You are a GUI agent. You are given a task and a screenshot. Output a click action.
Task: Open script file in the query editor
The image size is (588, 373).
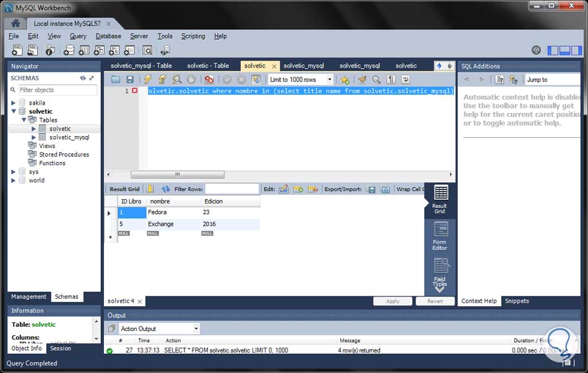tap(116, 79)
